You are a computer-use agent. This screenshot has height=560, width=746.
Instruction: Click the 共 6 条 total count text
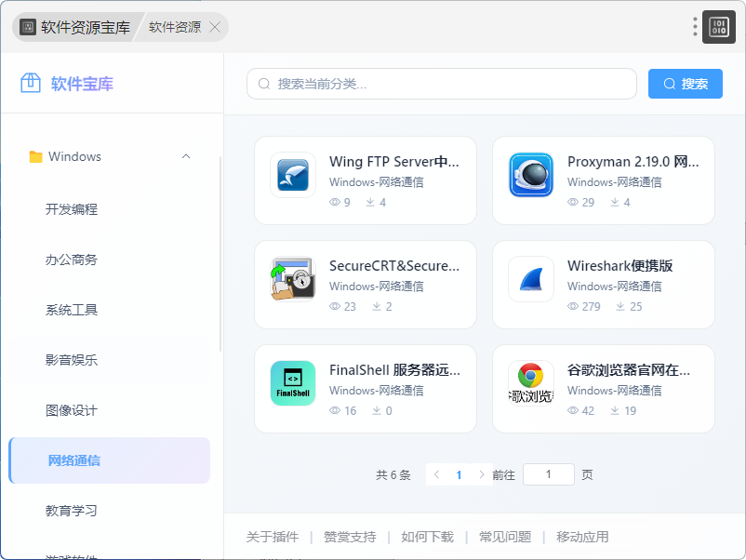click(393, 474)
